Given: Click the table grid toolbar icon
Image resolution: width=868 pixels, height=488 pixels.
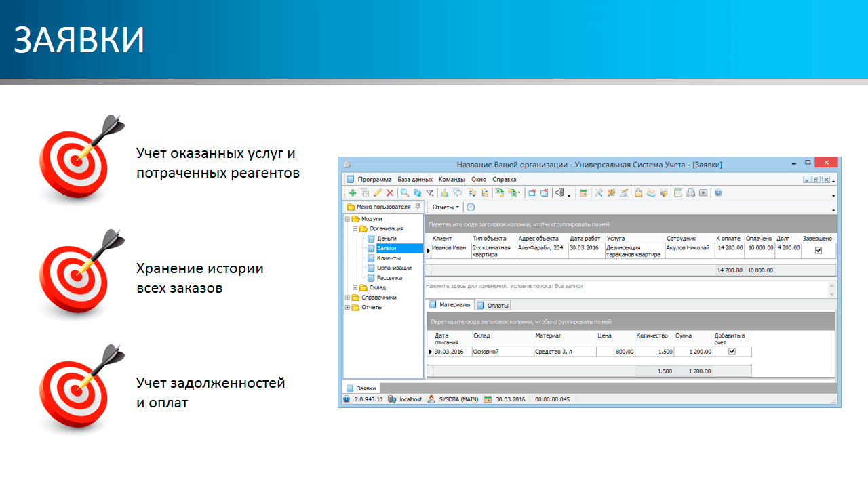Looking at the screenshot, I should pyautogui.click(x=677, y=192).
